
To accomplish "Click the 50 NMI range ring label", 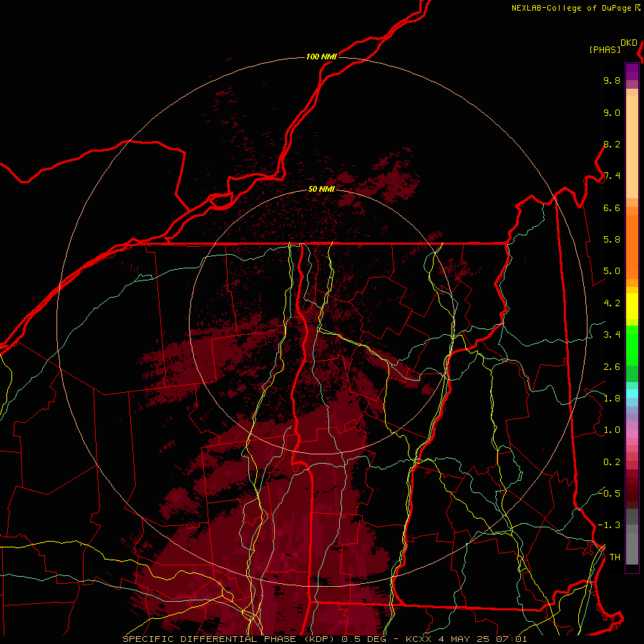I will point(321,190).
